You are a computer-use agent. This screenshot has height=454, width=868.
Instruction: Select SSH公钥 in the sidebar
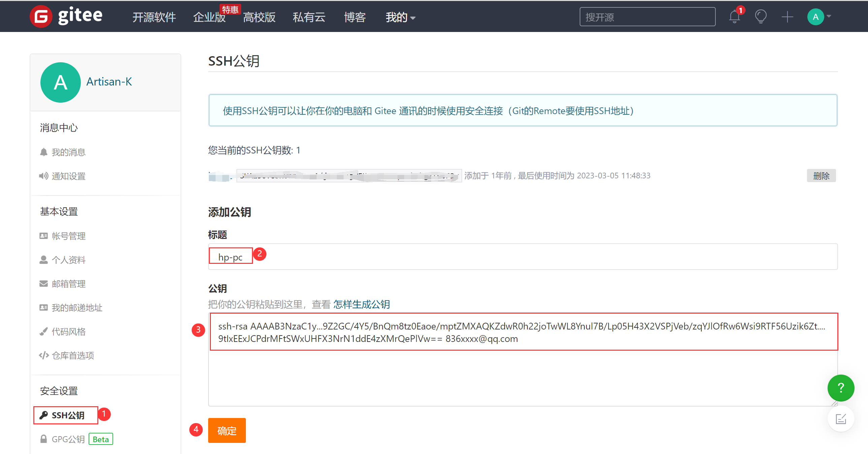(x=67, y=415)
